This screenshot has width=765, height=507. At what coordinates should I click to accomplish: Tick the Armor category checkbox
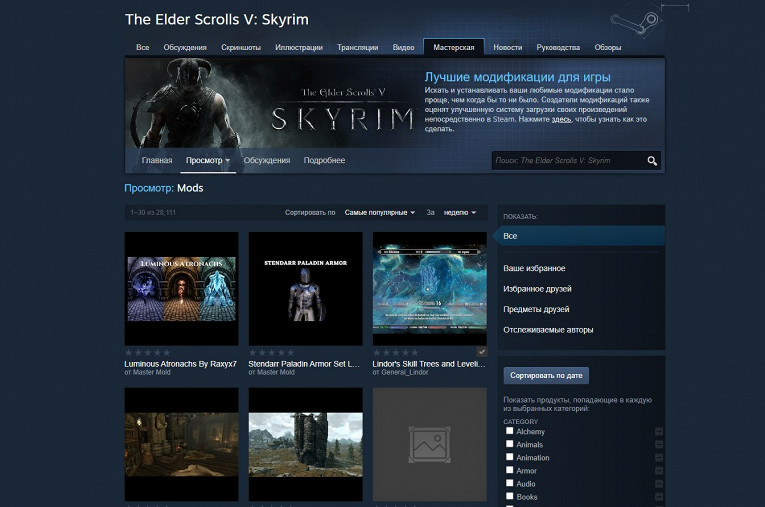click(509, 470)
